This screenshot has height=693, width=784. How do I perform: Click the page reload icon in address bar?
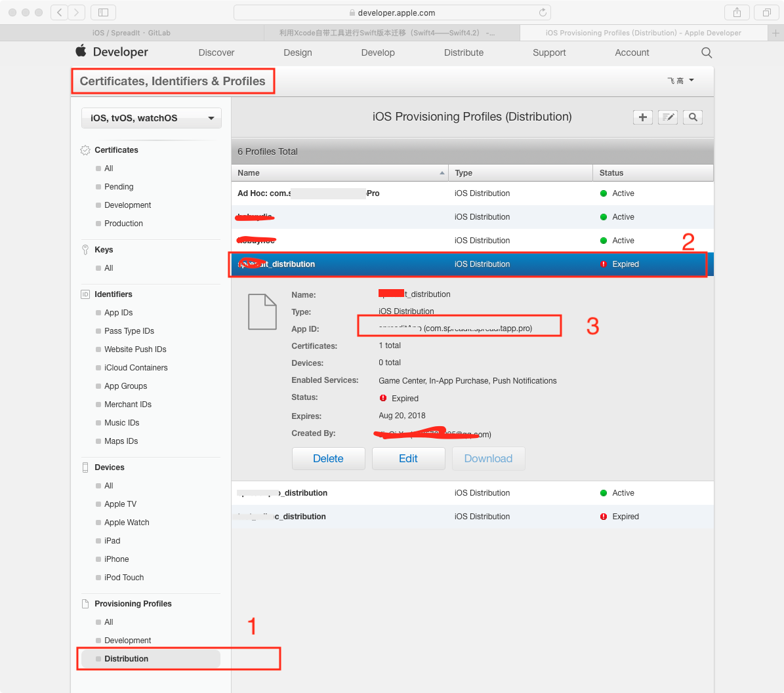543,12
